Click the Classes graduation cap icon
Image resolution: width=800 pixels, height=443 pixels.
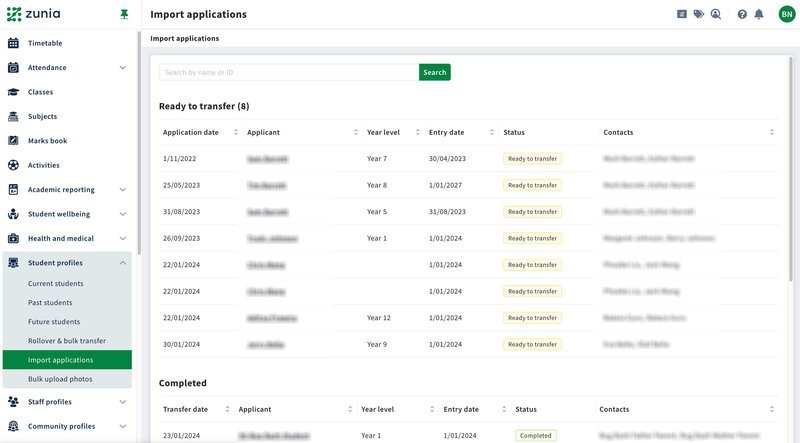click(14, 92)
